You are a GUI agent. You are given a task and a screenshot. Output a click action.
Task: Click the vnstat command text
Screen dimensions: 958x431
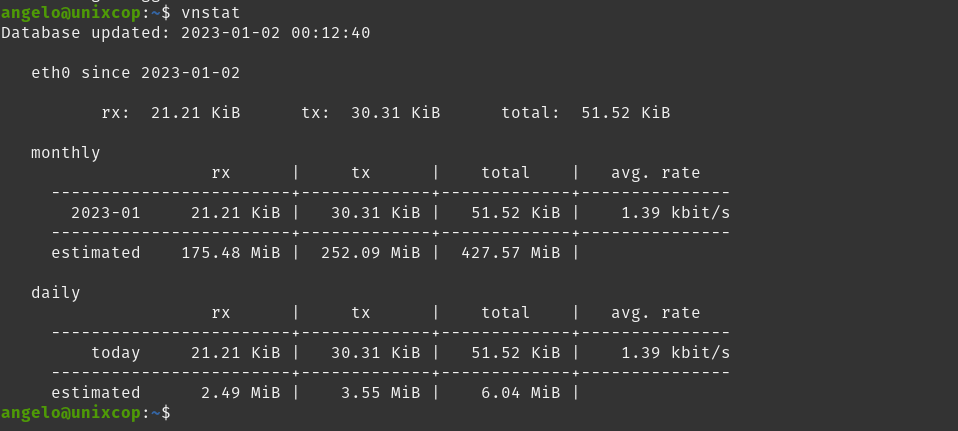tap(211, 12)
